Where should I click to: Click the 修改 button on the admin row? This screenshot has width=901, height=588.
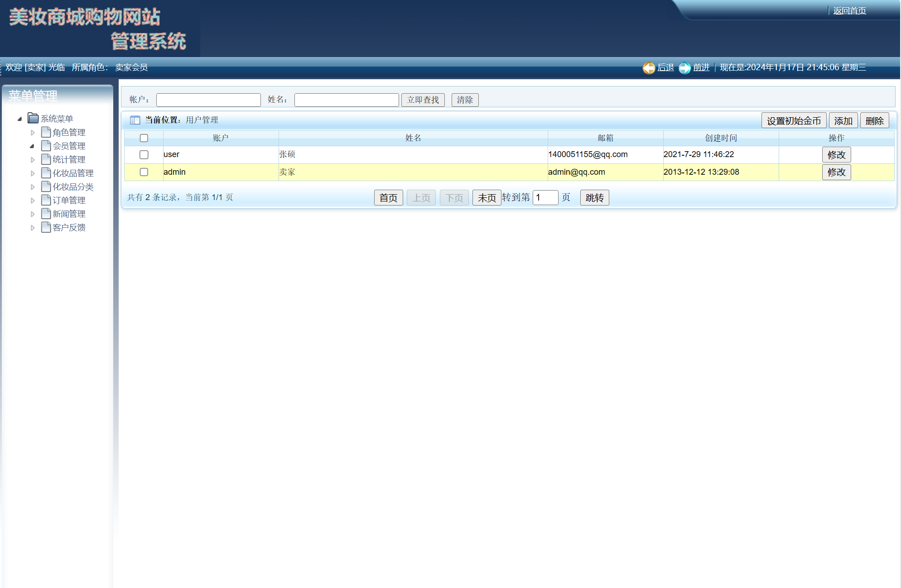coord(836,172)
